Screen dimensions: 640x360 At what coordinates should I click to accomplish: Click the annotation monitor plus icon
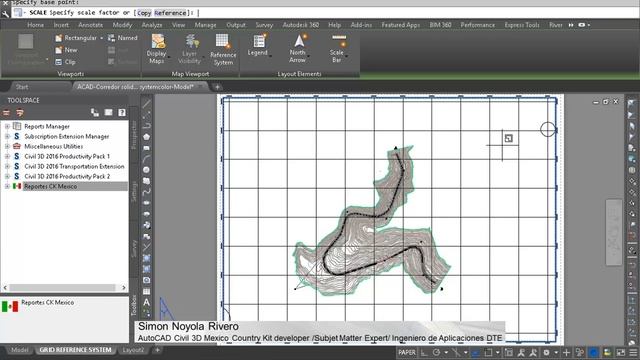567,353
